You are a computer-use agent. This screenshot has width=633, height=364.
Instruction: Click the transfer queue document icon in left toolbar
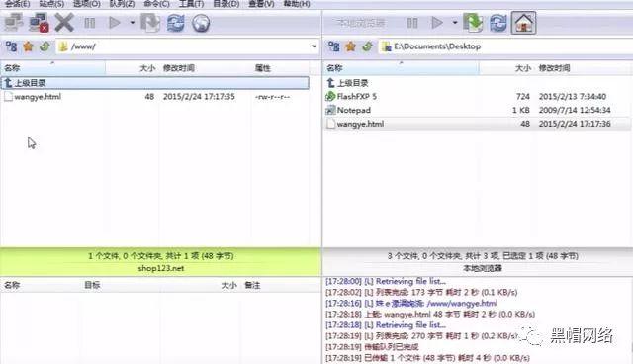[150, 23]
